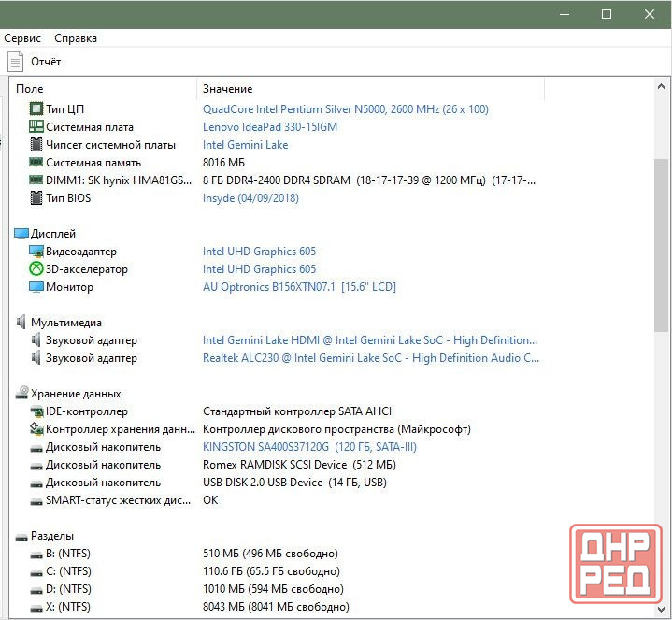The image size is (672, 620).
Task: Click the speaker icon in the HDMI Звуковой адаптер row
Action: (36, 339)
